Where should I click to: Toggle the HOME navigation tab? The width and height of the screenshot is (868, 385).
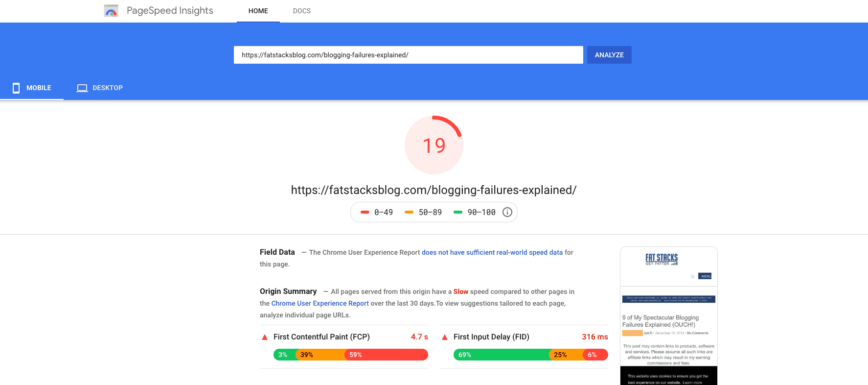click(x=258, y=11)
